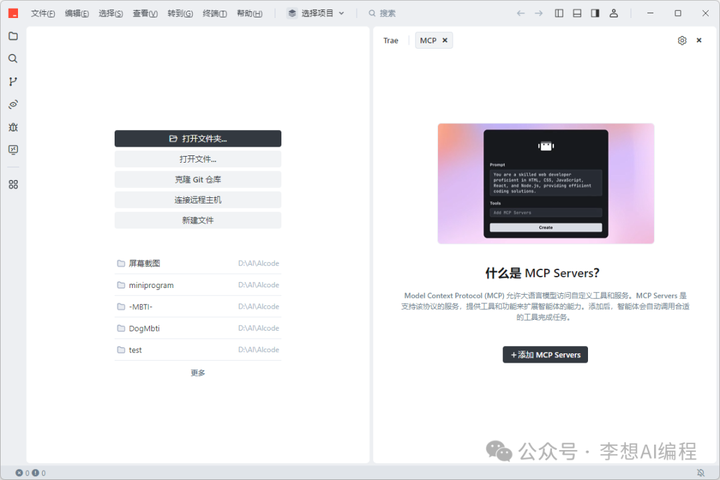Viewport: 720px width, 480px height.
Task: Click the 更多 link for more recents
Action: coord(198,373)
